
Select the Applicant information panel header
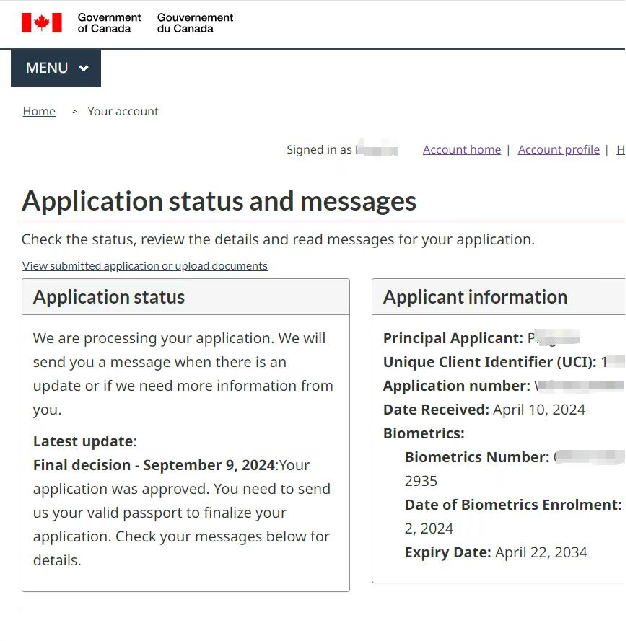pyautogui.click(x=475, y=297)
